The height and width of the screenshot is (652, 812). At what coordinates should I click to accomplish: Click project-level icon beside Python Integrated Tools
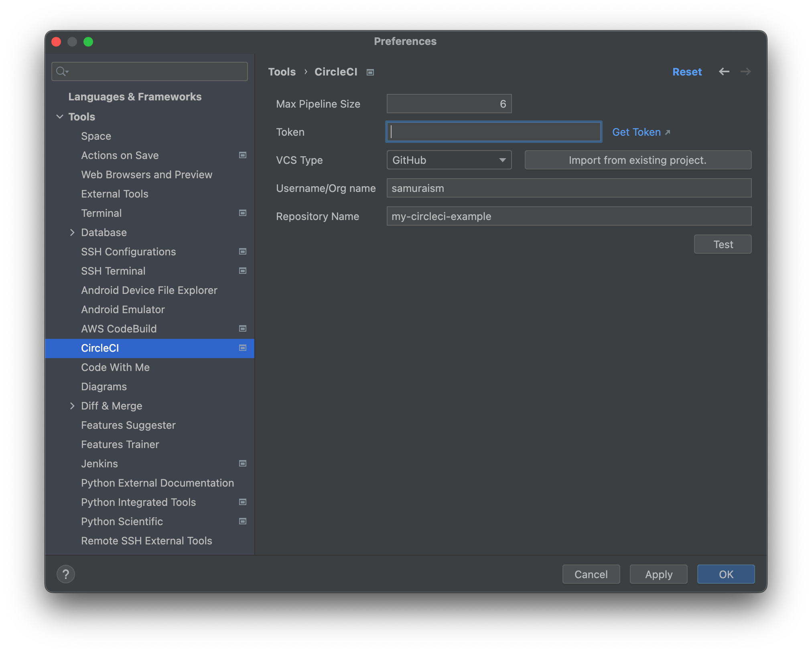click(243, 502)
